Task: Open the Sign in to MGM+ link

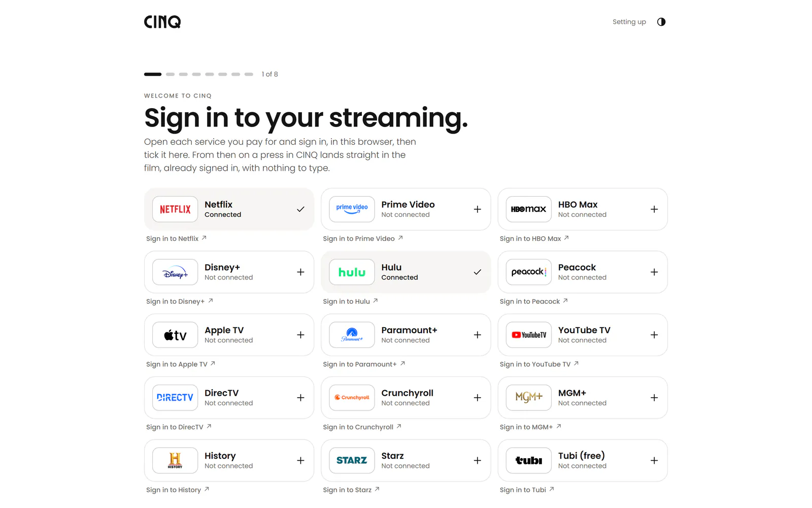Action: (x=530, y=427)
